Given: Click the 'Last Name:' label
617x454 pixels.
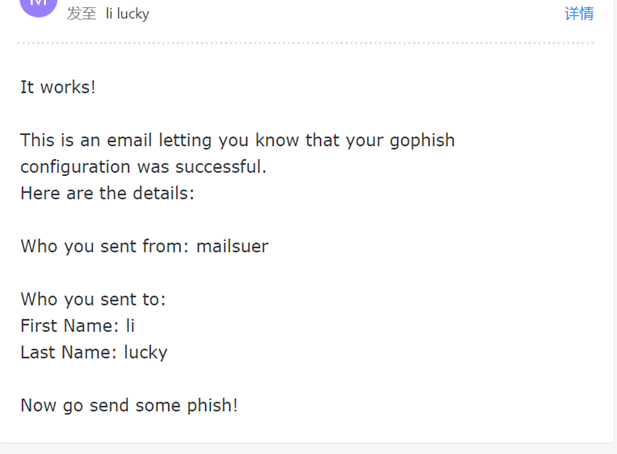Looking at the screenshot, I should tap(68, 352).
